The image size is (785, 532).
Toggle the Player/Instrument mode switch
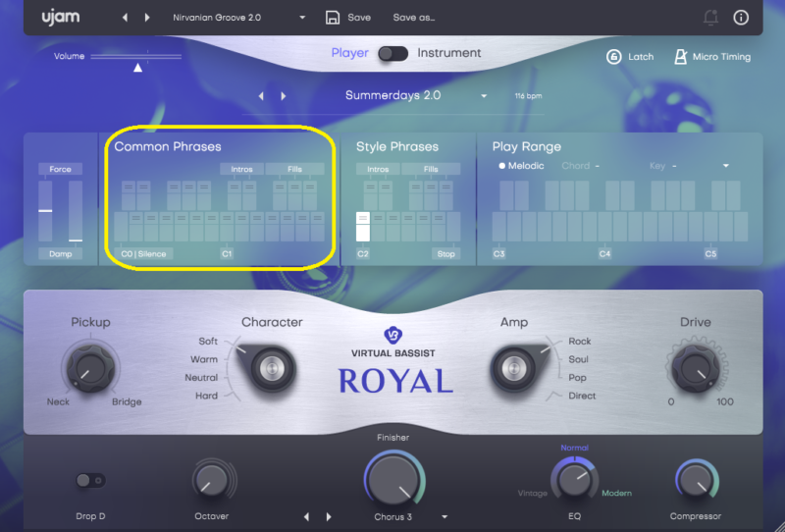click(x=393, y=53)
